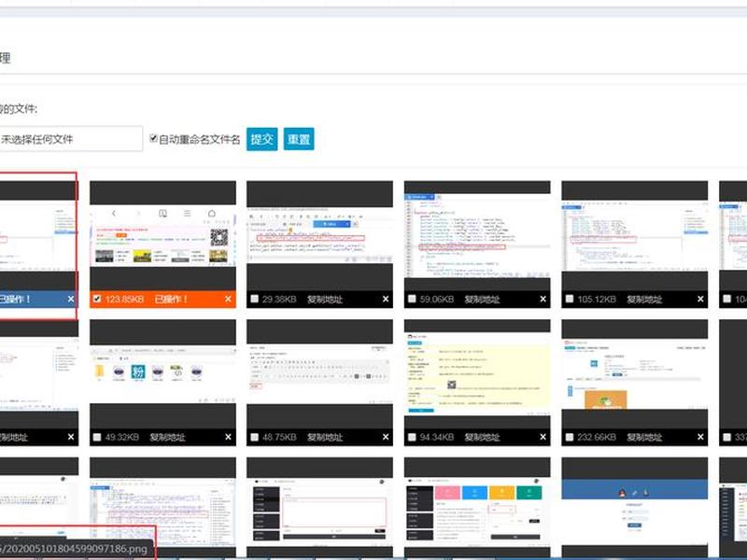Click the 重置 reset button
Screen dimensions: 747x560
click(299, 139)
